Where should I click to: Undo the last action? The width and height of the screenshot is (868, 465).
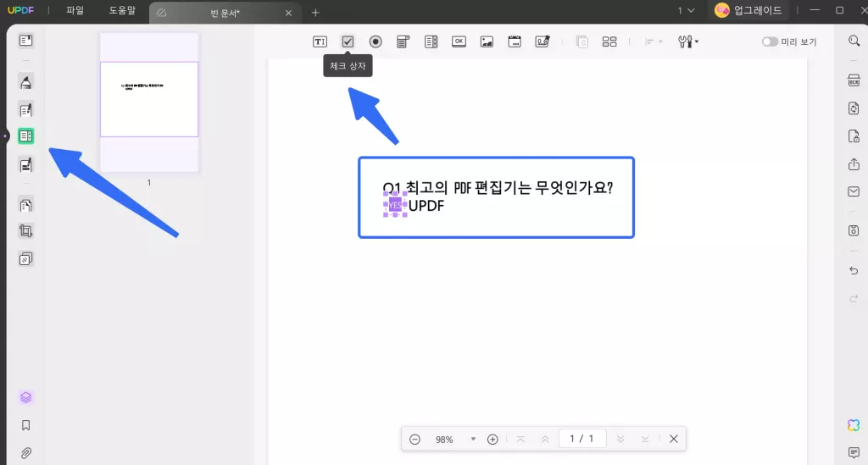pos(854,270)
